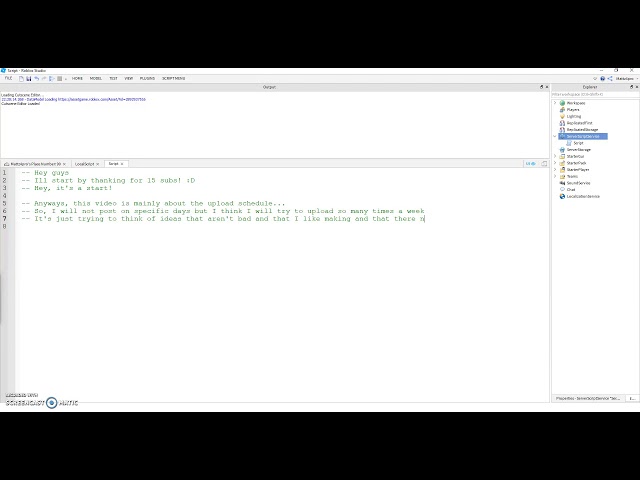
Task: Expand the StarterPack tree node
Action: (555, 163)
